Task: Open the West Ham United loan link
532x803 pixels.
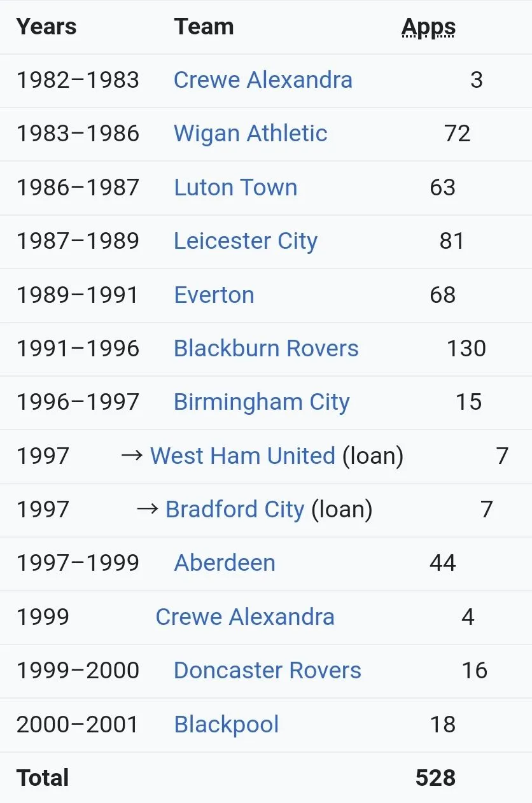Action: pyautogui.click(x=242, y=456)
